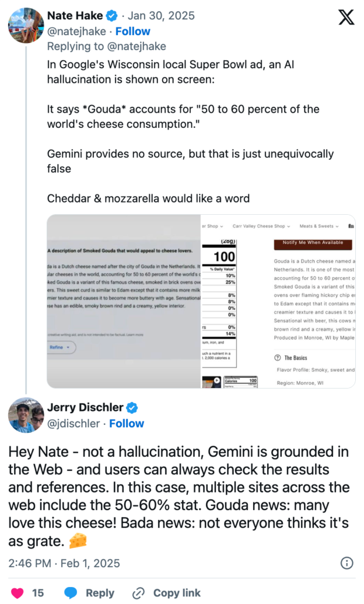Click Jerry Dischler's blue verified badge
Image resolution: width=364 pixels, height=604 pixels.
pyautogui.click(x=133, y=407)
